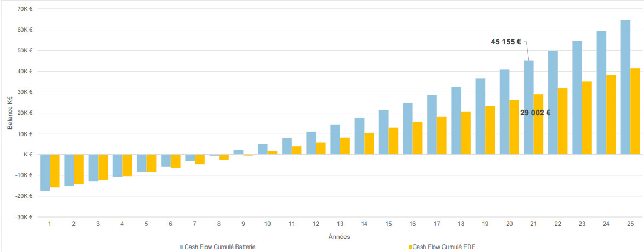Select the 29 002 € data label
644x252 pixels.
click(x=535, y=113)
